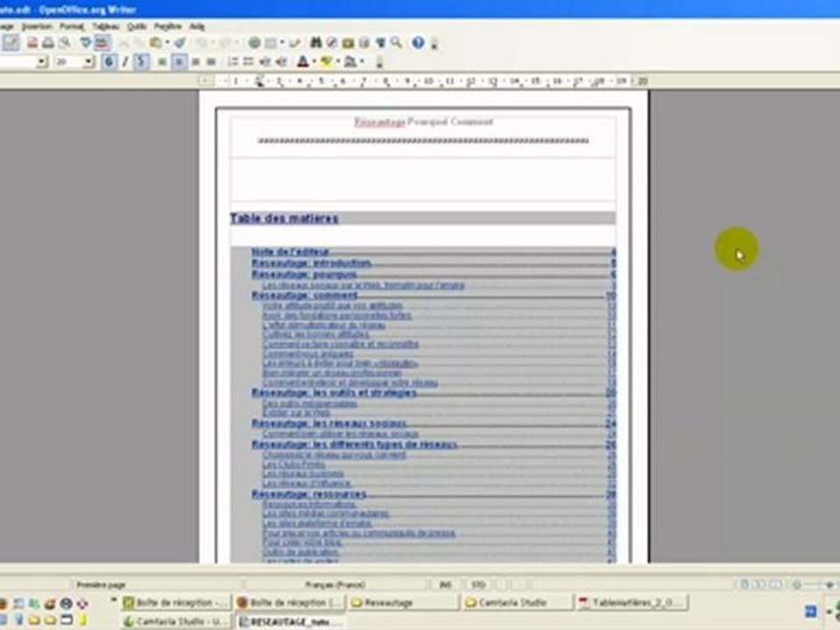Follow 'Reseautage: pourquoi' contents link
The image size is (840, 630).
click(x=304, y=274)
